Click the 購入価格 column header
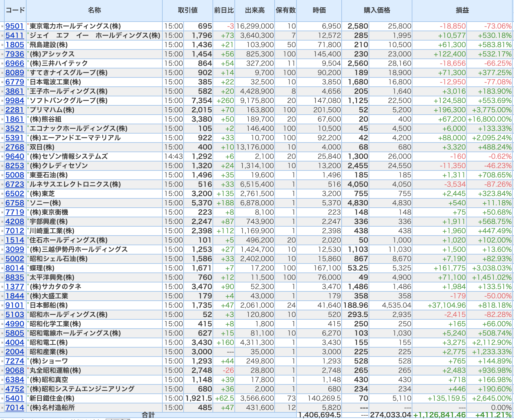514x420 pixels. [377, 10]
